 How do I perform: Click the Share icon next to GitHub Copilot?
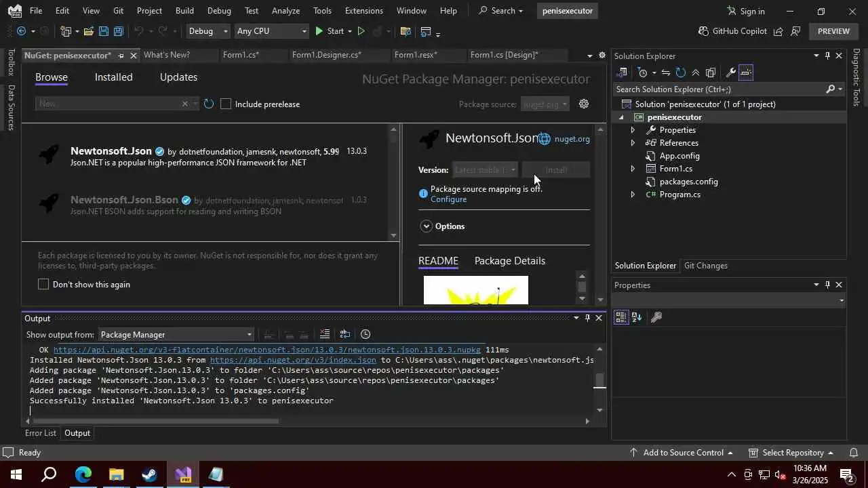point(778,31)
